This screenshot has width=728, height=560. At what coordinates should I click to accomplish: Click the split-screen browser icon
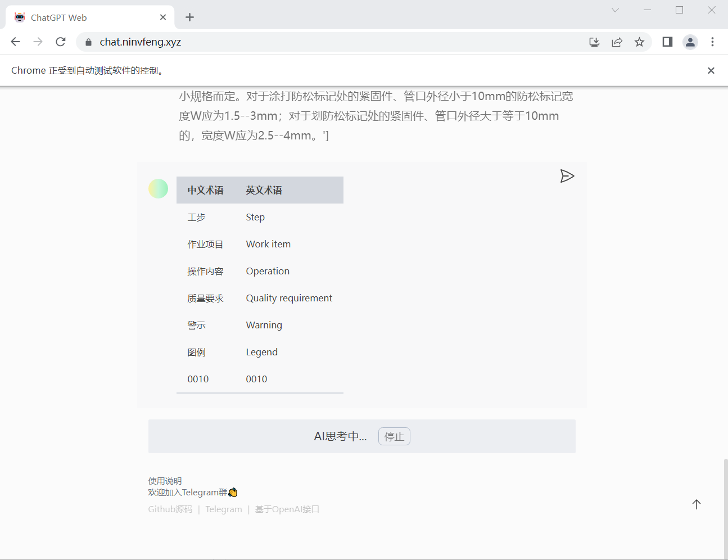[x=667, y=42]
